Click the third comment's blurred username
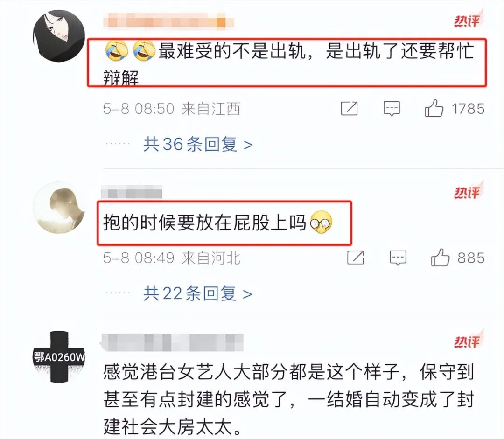 172,342
